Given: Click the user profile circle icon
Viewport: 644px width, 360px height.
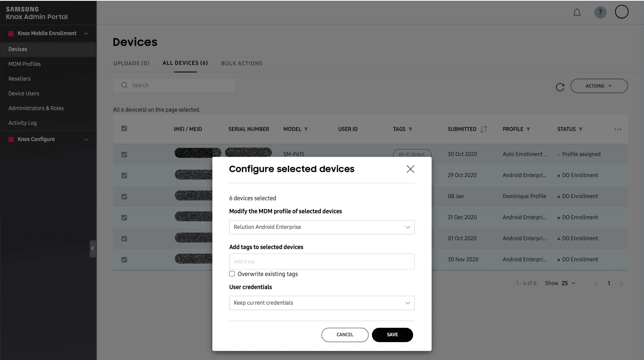Looking at the screenshot, I should click(622, 12).
